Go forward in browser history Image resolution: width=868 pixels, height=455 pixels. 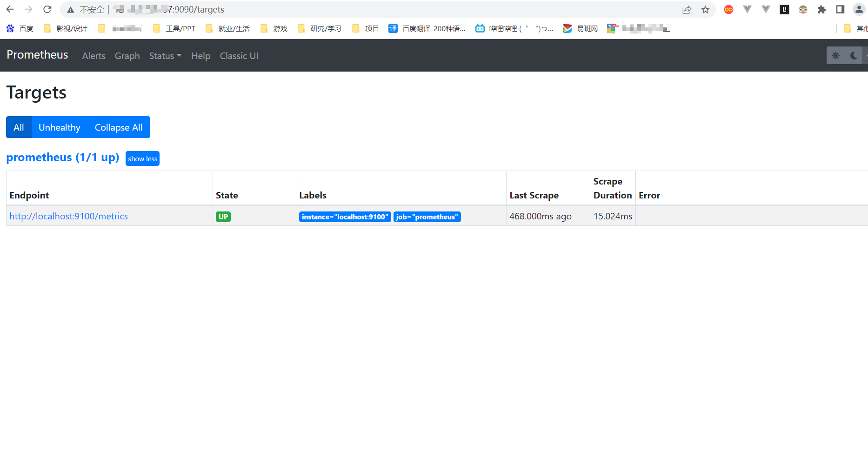29,9
